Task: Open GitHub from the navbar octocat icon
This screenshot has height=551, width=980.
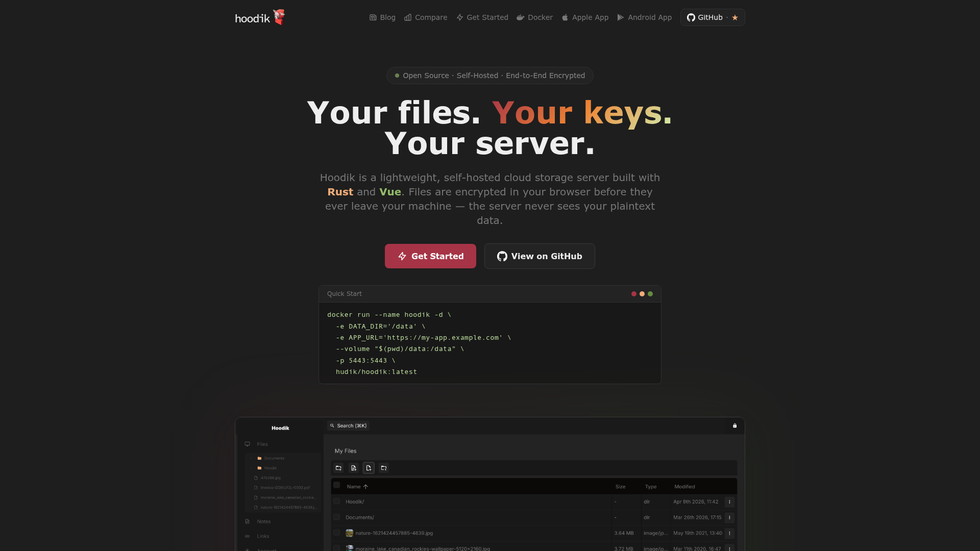Action: tap(691, 17)
